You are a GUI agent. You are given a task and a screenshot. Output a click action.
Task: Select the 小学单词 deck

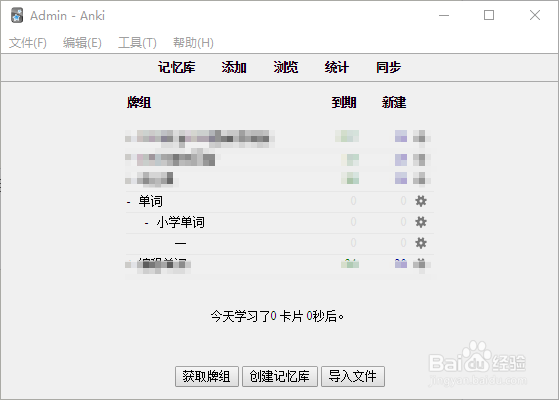click(x=181, y=222)
